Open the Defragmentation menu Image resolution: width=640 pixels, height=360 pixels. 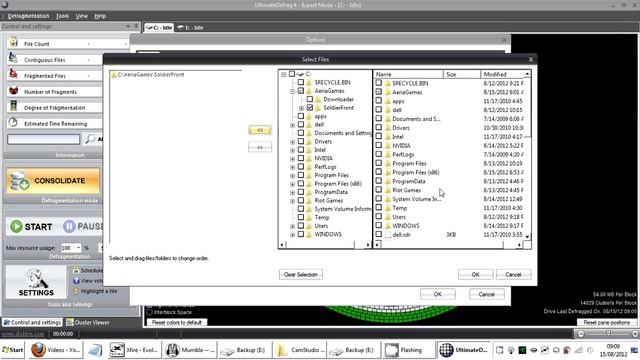(28, 16)
